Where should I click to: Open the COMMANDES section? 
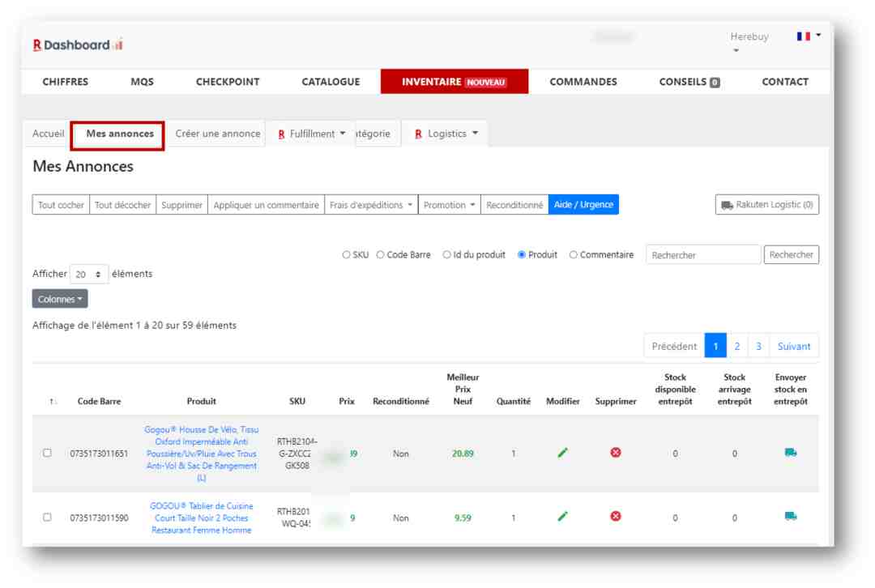click(x=583, y=82)
